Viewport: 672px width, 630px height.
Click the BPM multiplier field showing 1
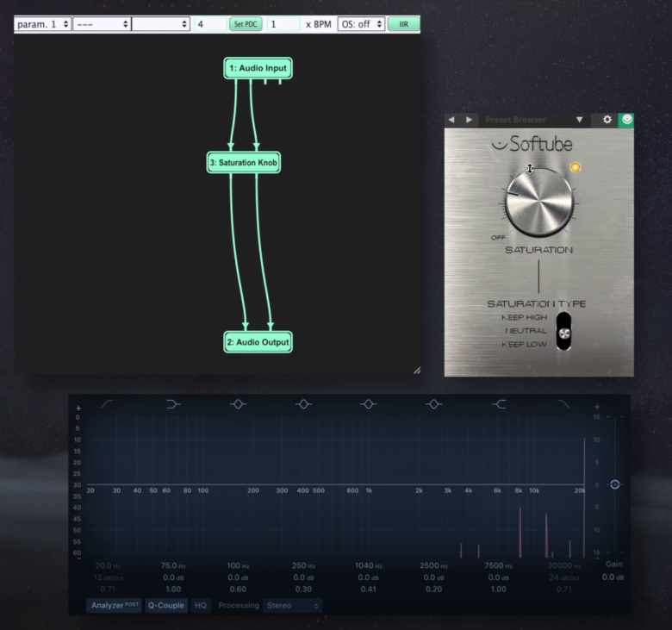[283, 24]
